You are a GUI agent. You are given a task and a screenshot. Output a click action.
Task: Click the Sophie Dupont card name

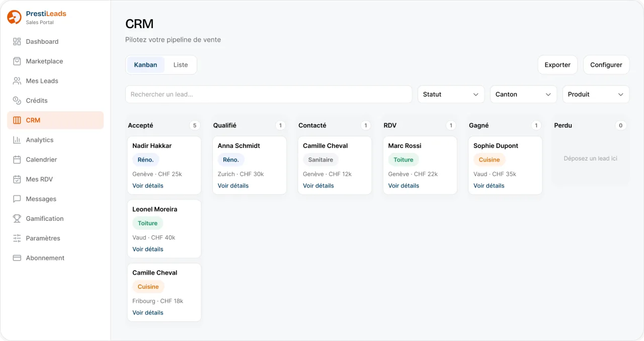(496, 146)
